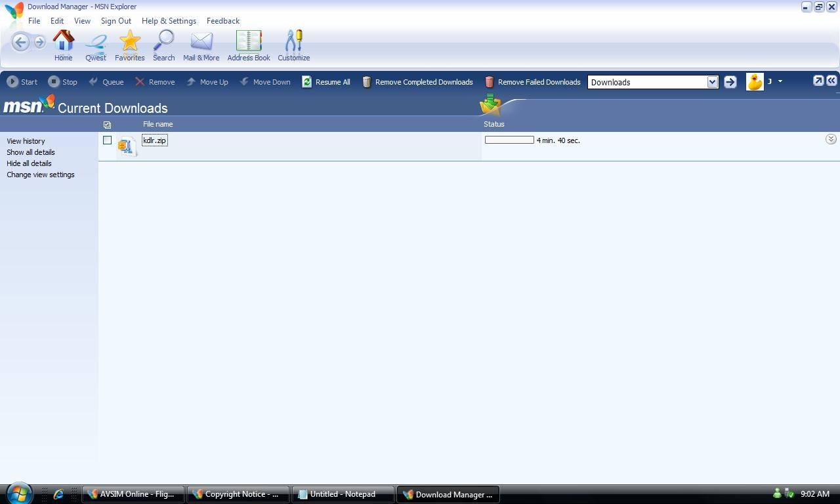Click into the Downloads address field
Screen dimensions: 840x504
tap(647, 82)
